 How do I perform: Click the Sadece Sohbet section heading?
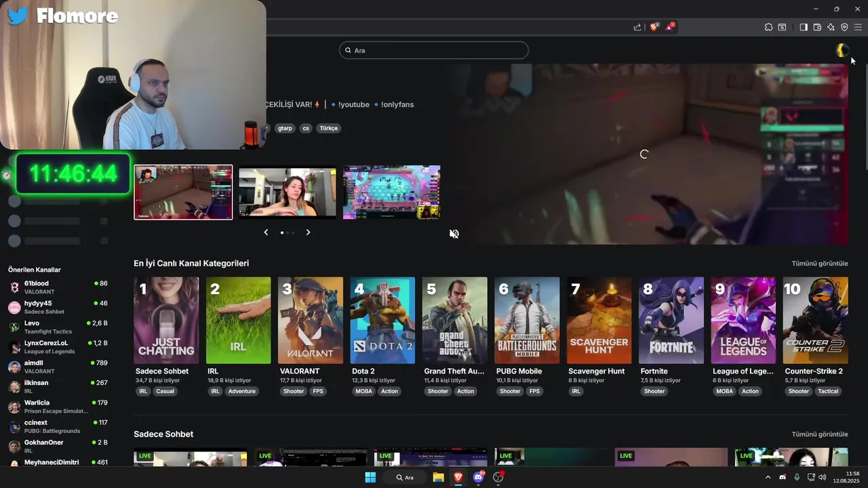pyautogui.click(x=163, y=434)
